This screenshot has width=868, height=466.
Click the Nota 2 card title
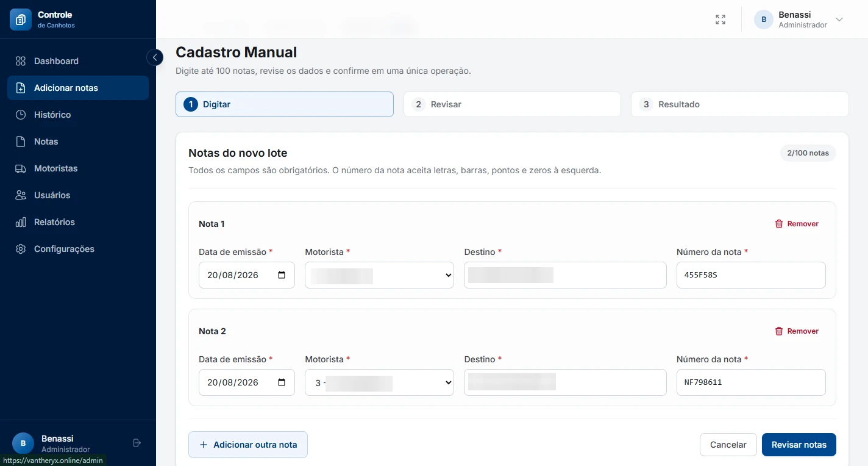(x=212, y=331)
